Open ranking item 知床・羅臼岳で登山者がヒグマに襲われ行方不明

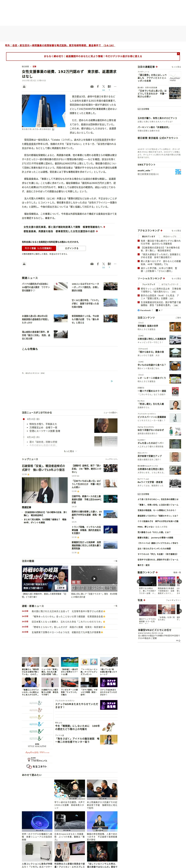pos(161,242)
